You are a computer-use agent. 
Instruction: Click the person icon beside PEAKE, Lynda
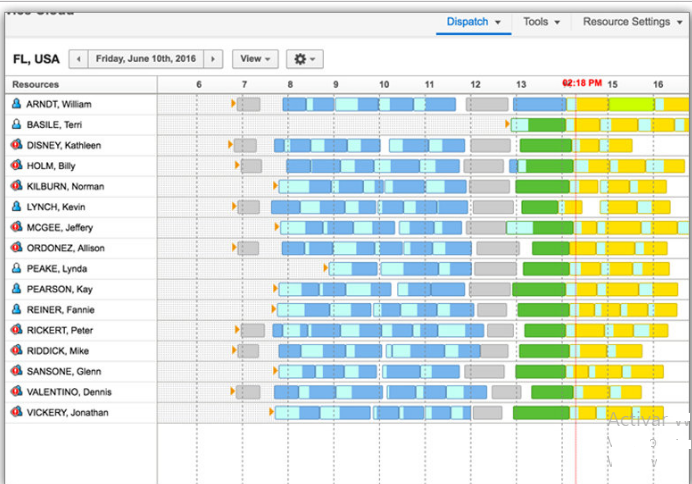click(x=16, y=268)
